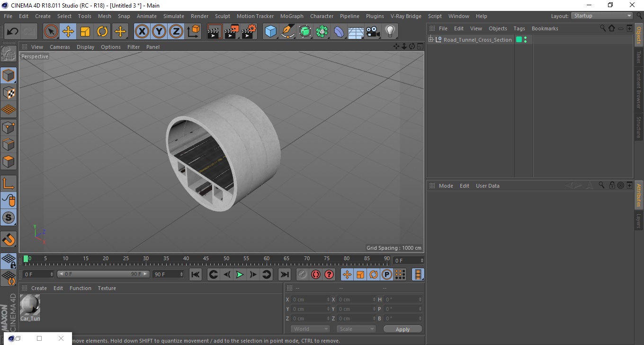Viewport: 644px width, 345px height.
Task: Toggle Autokeying button
Action: click(316, 274)
